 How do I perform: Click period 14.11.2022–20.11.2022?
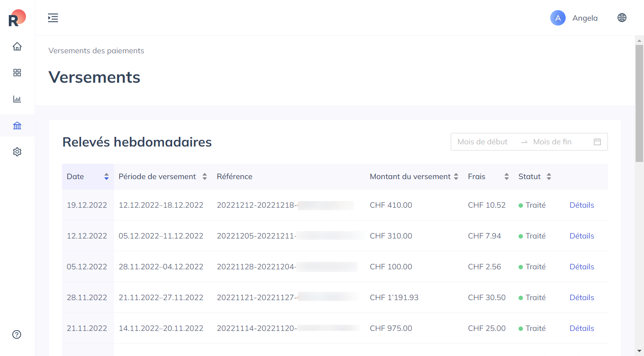[161, 328]
